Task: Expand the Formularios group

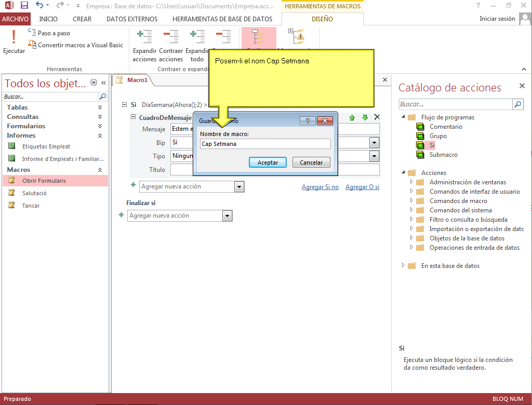Action: click(x=100, y=126)
